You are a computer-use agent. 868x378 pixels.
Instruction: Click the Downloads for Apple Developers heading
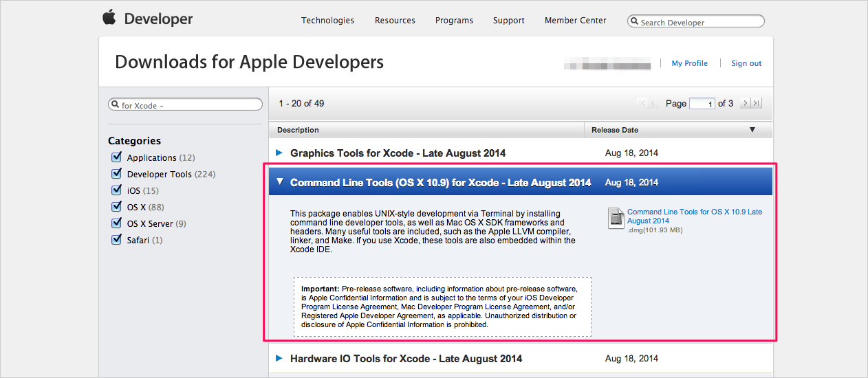[x=249, y=62]
